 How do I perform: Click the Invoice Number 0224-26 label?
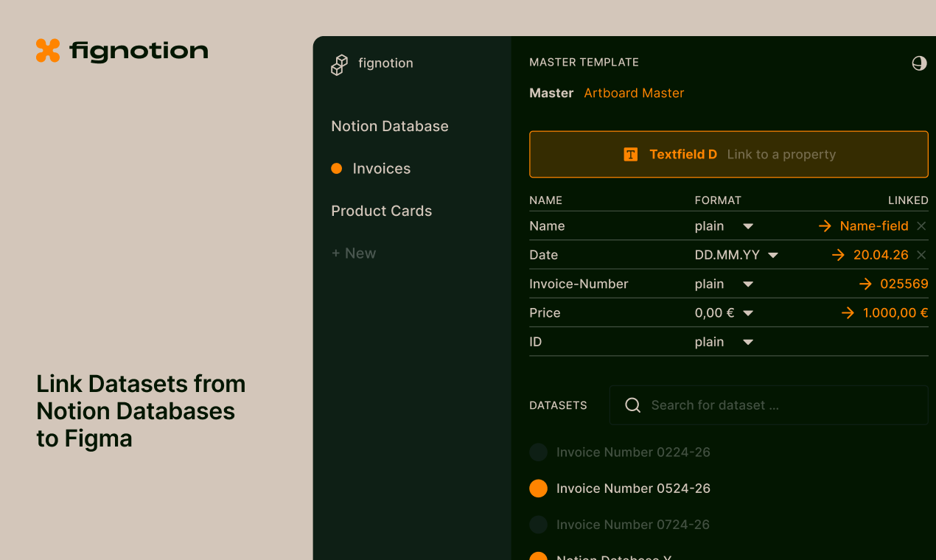click(x=633, y=452)
